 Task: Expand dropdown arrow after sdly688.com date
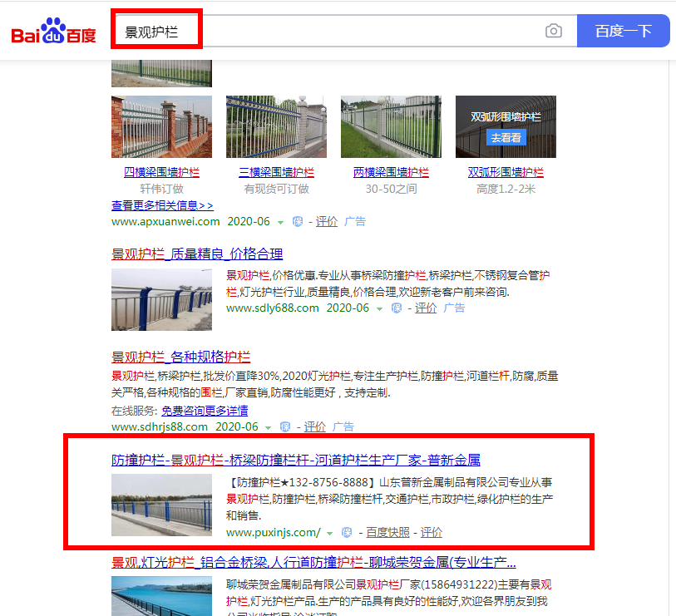click(x=379, y=309)
